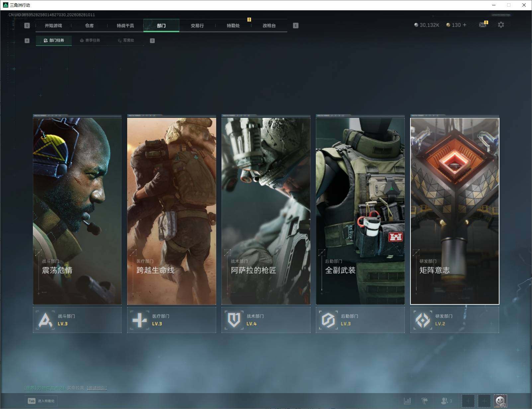Click second empty squad slot plus
The width and height of the screenshot is (532, 409).
coord(484,401)
